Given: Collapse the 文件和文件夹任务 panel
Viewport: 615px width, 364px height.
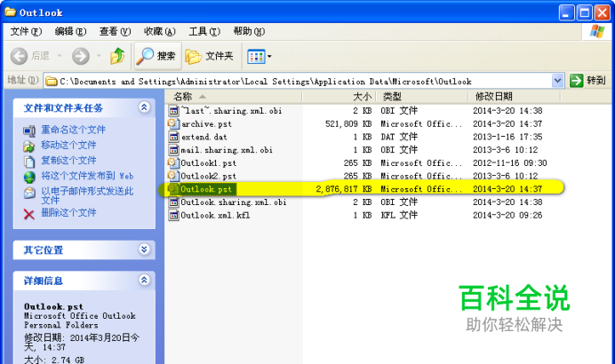Looking at the screenshot, I should 144,107.
